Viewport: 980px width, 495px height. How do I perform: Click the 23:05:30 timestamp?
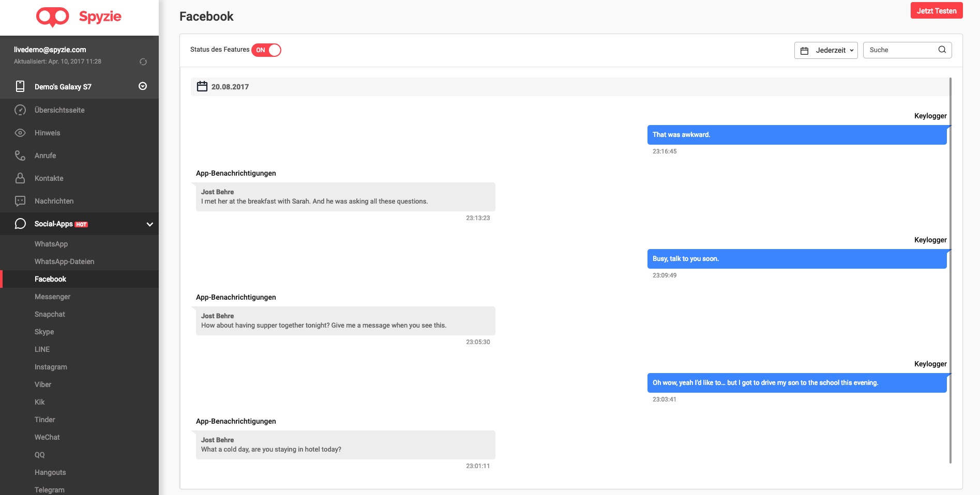[478, 342]
